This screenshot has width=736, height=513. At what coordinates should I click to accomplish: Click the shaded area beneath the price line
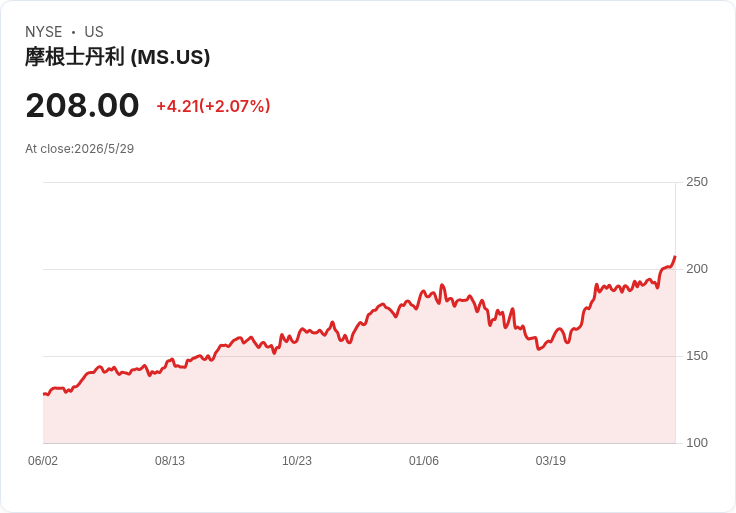coord(359,399)
